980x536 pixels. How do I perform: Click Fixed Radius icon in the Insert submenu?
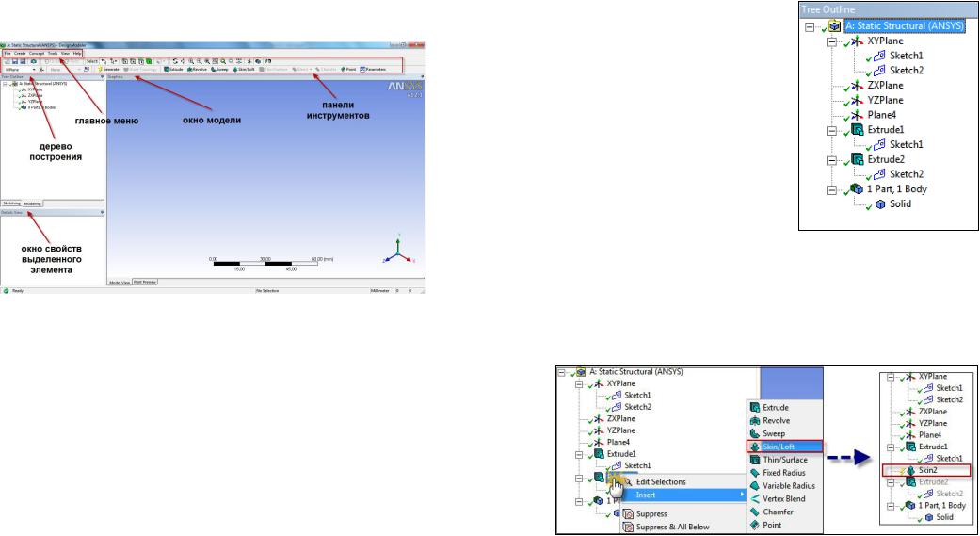click(754, 473)
